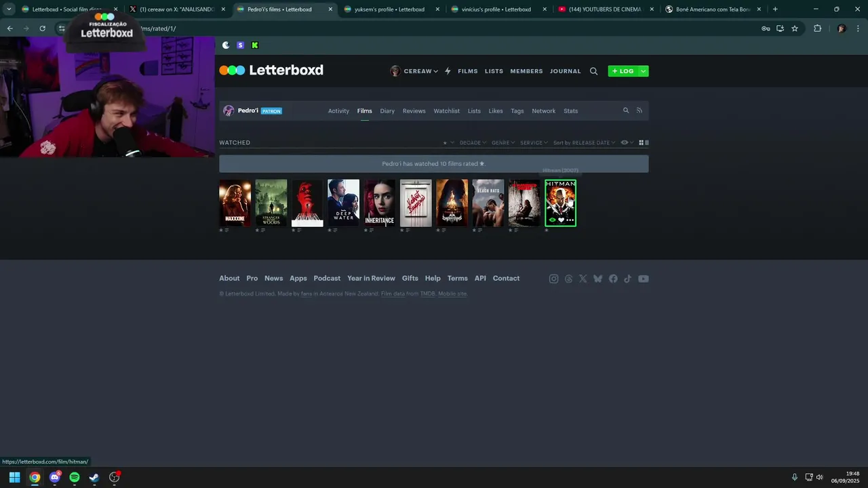This screenshot has width=868, height=488.
Task: Open the eye visibility filter dropdown
Action: click(627, 143)
